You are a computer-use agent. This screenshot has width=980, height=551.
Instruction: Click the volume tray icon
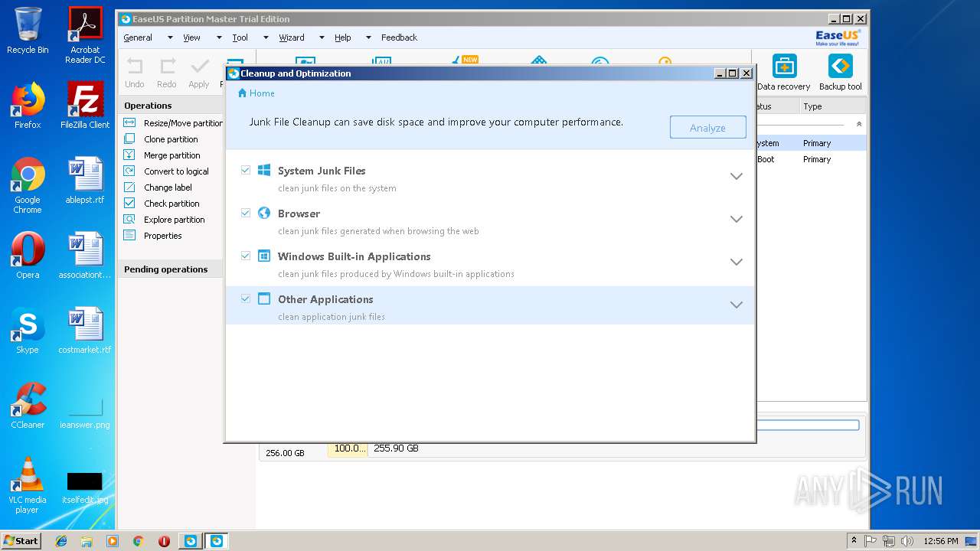pos(907,541)
